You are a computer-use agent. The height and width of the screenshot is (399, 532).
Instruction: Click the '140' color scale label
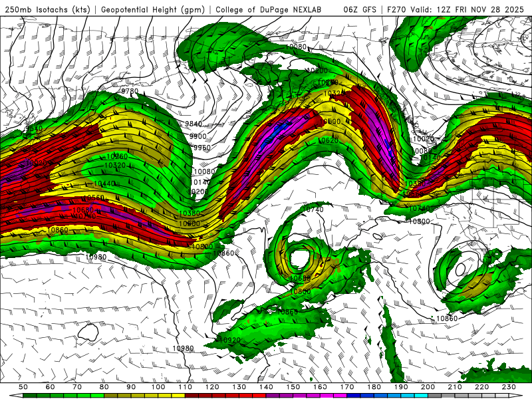(266, 387)
